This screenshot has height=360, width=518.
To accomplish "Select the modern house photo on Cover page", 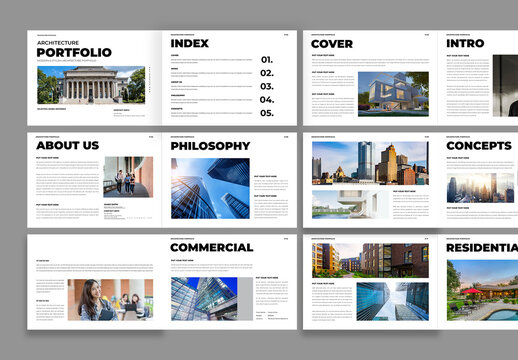I will tap(393, 94).
